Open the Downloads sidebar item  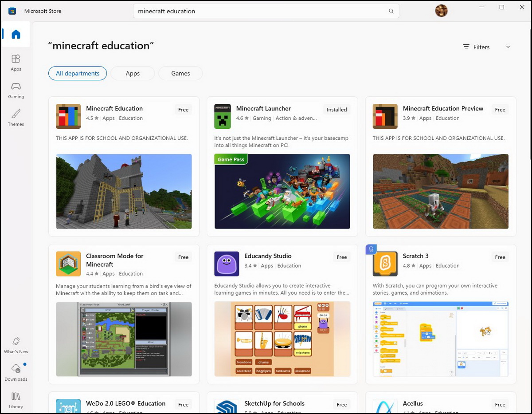tap(16, 373)
